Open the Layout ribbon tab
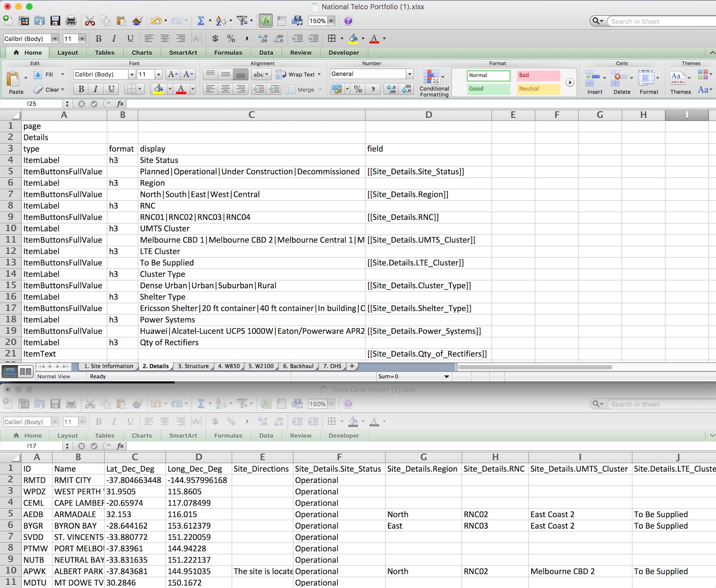 (x=68, y=53)
